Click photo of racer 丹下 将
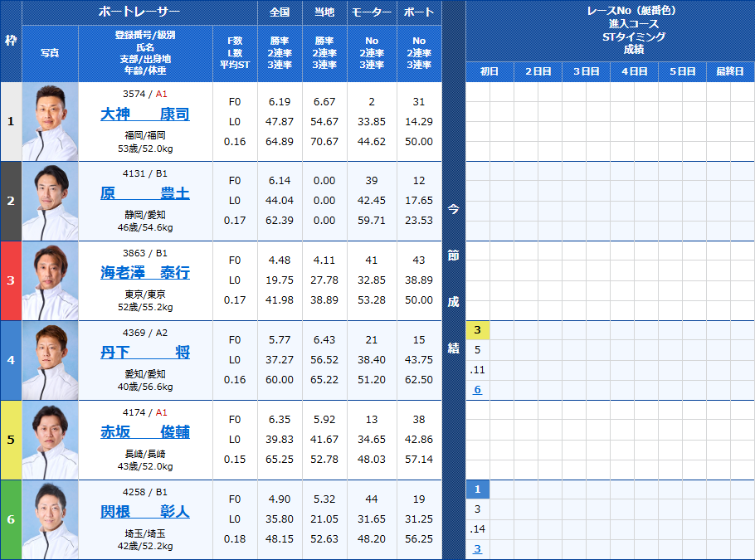755x560 pixels. tap(50, 360)
